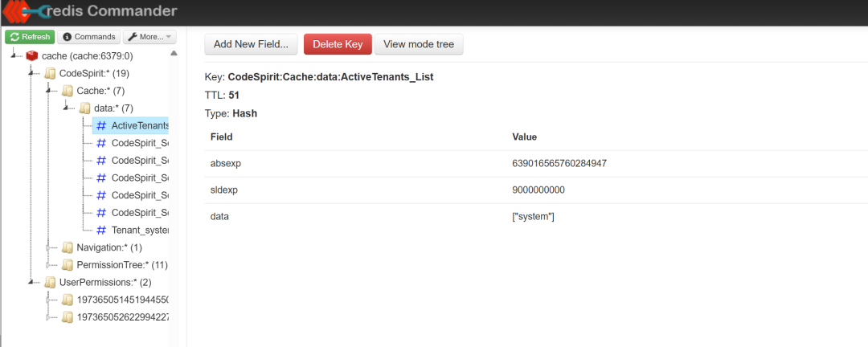The width and height of the screenshot is (868, 347).
Task: Click the tree panel scroll-up arrow
Action: click(174, 54)
